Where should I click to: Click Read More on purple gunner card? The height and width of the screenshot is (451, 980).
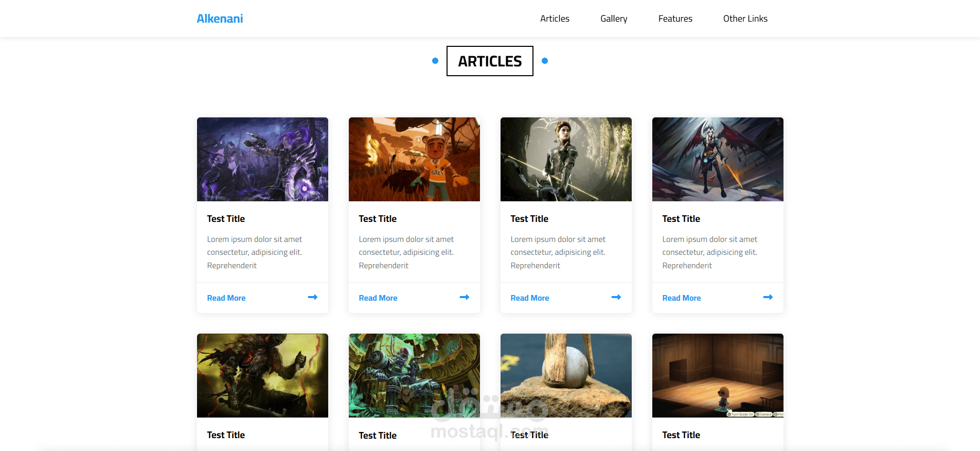(x=226, y=298)
